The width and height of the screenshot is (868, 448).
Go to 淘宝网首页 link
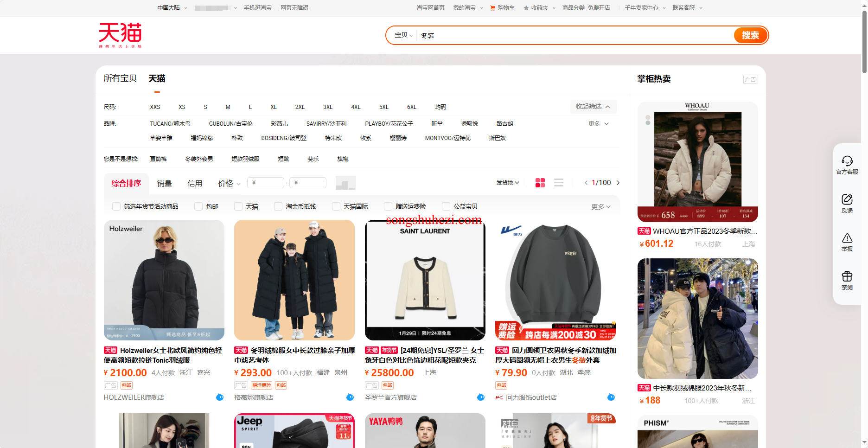[430, 8]
